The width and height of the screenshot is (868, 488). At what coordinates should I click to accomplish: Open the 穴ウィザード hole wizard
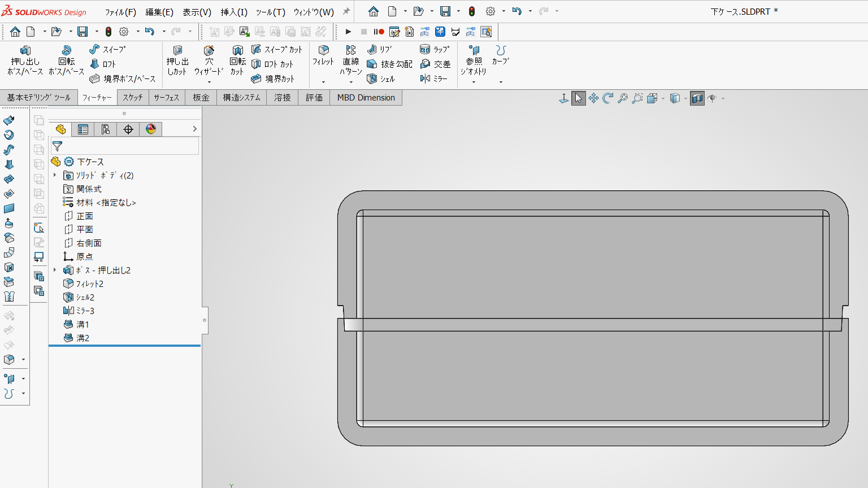pyautogui.click(x=209, y=60)
